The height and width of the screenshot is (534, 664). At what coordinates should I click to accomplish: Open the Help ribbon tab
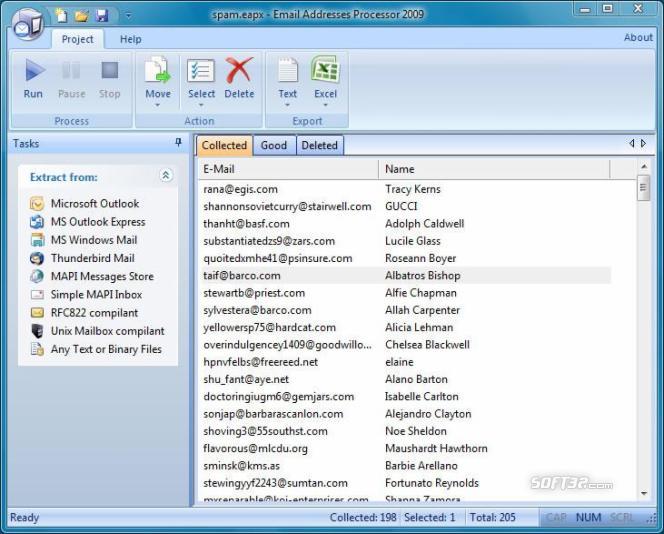click(130, 39)
